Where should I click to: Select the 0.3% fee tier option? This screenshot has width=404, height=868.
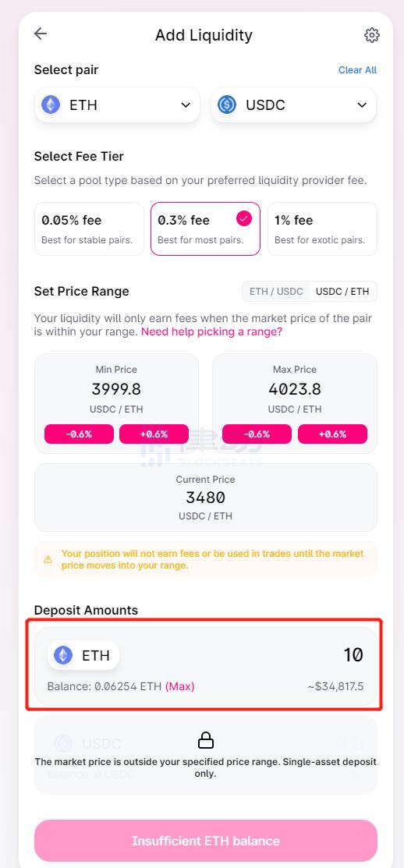tap(205, 229)
